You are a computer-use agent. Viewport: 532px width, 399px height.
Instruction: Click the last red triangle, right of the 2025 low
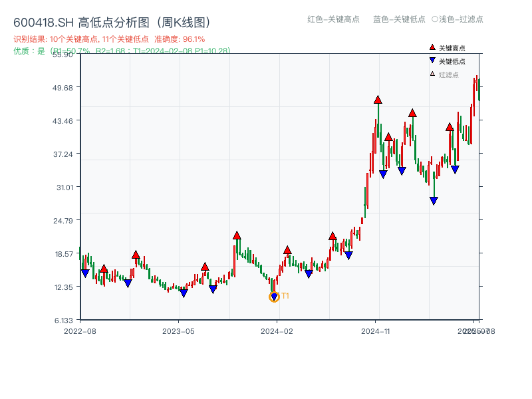pyautogui.click(x=450, y=127)
